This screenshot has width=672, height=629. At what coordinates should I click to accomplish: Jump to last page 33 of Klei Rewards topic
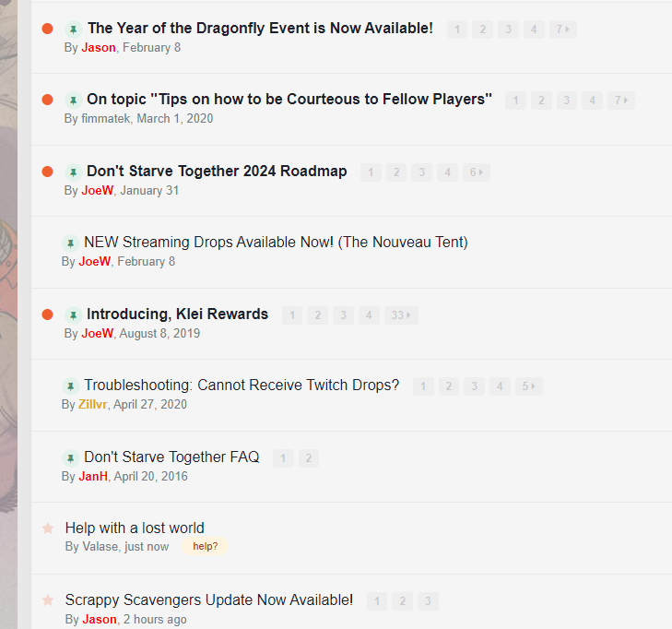tap(401, 315)
